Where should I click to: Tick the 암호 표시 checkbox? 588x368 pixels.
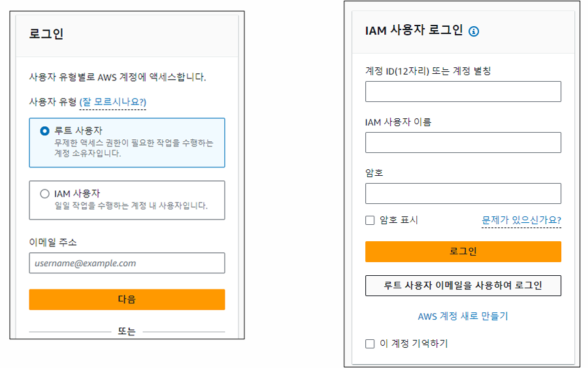[370, 220]
